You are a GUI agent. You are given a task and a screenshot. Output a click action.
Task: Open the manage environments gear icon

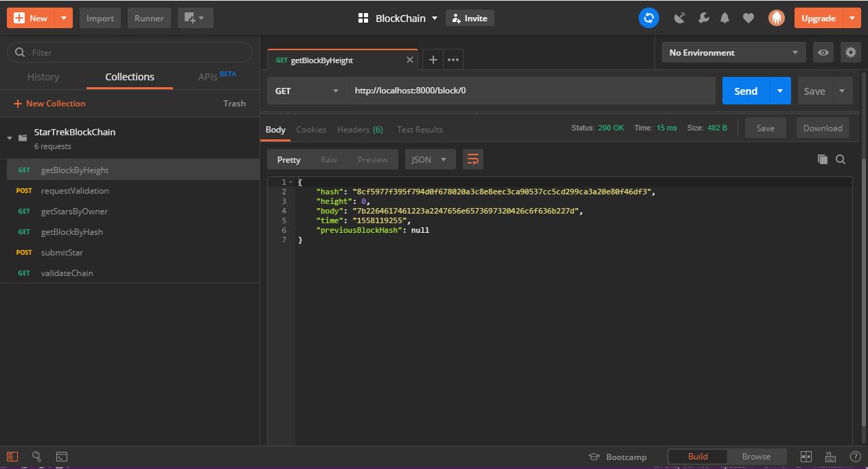(851, 52)
